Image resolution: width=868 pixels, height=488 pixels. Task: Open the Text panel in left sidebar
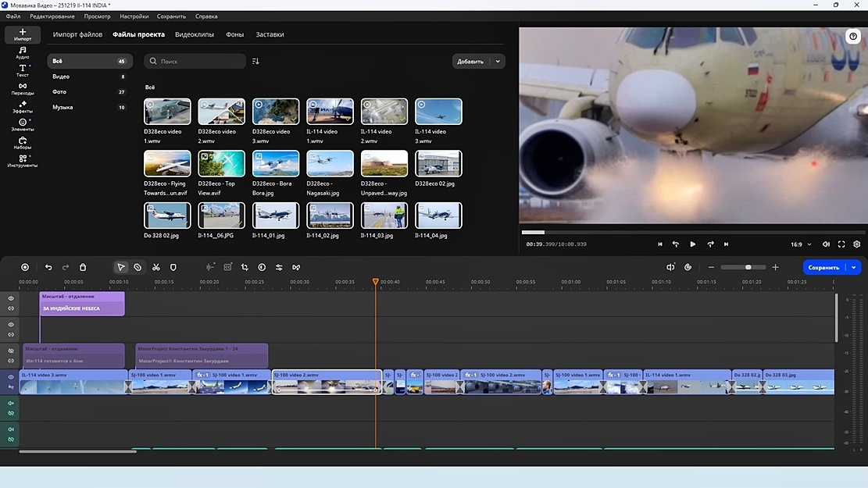pyautogui.click(x=23, y=71)
